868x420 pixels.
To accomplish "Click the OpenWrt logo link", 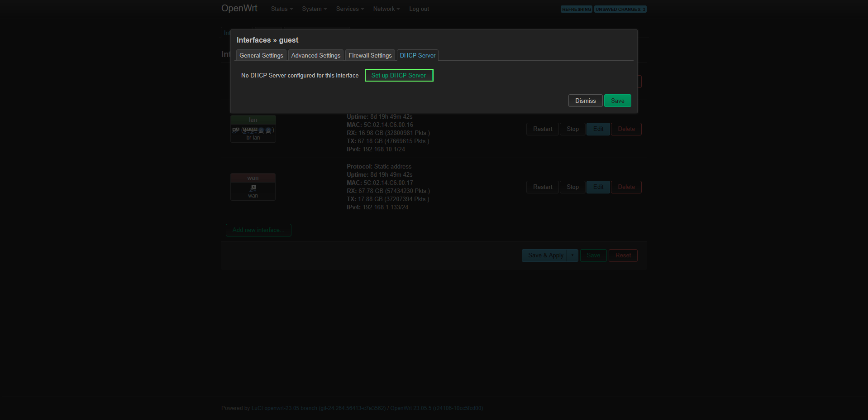I will (x=239, y=8).
